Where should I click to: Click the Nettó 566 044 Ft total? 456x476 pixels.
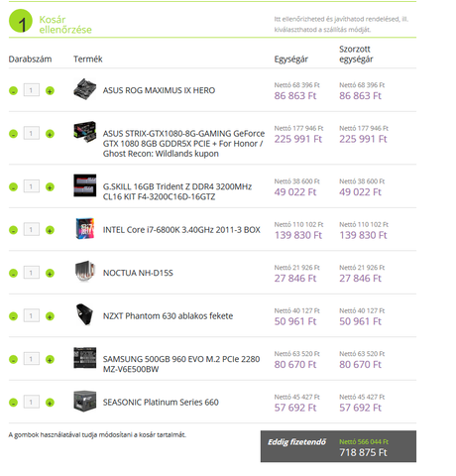pos(364,442)
